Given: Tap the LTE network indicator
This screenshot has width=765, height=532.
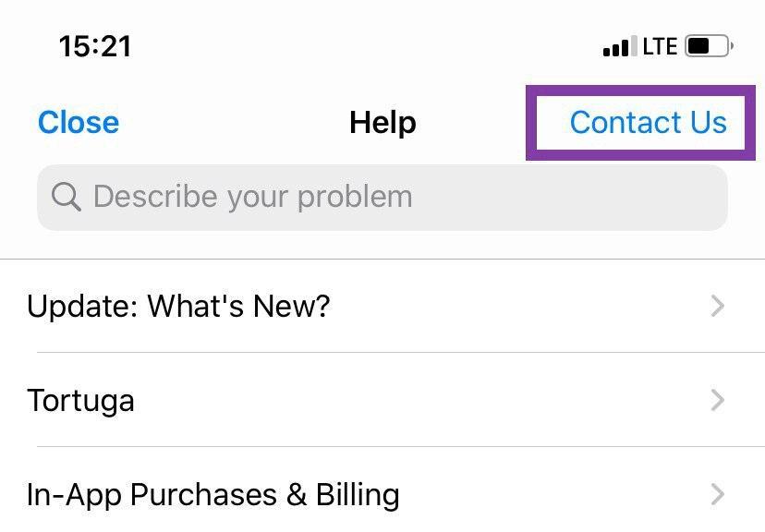Looking at the screenshot, I should (660, 47).
